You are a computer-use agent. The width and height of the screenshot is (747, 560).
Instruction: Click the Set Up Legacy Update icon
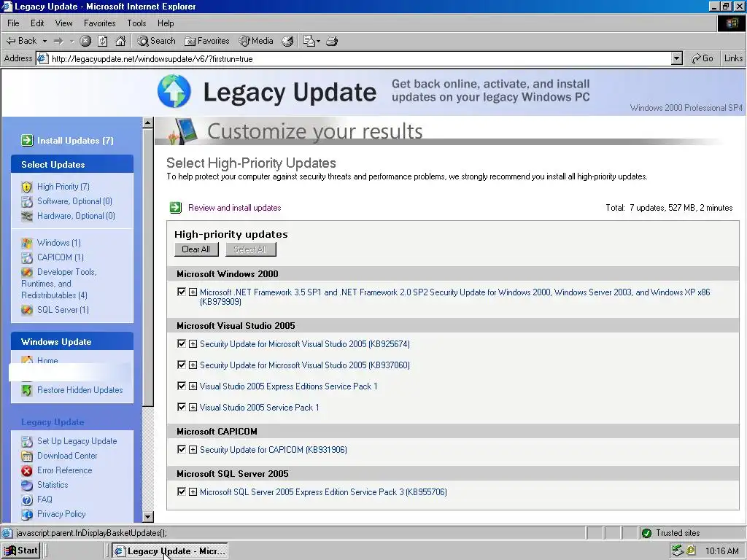[x=27, y=441]
